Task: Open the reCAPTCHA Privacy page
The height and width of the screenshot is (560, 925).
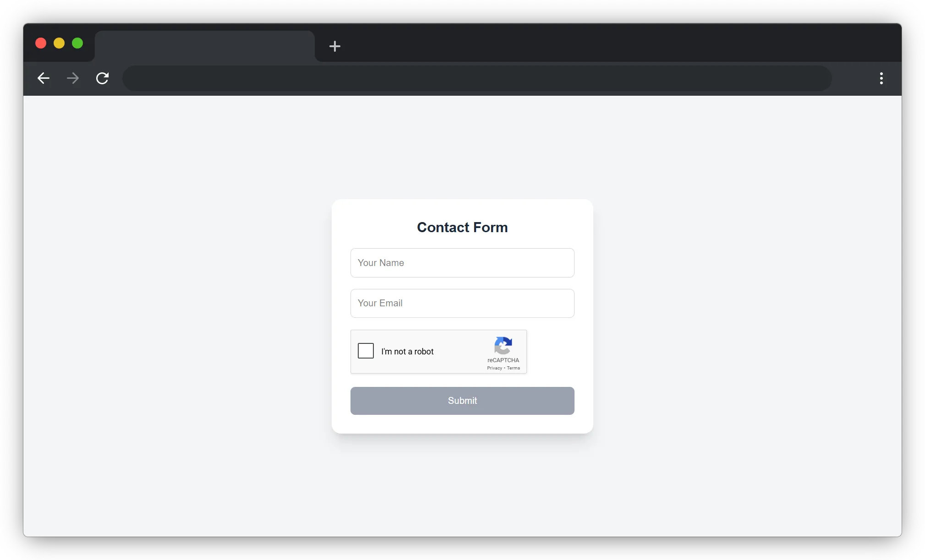Action: [494, 368]
